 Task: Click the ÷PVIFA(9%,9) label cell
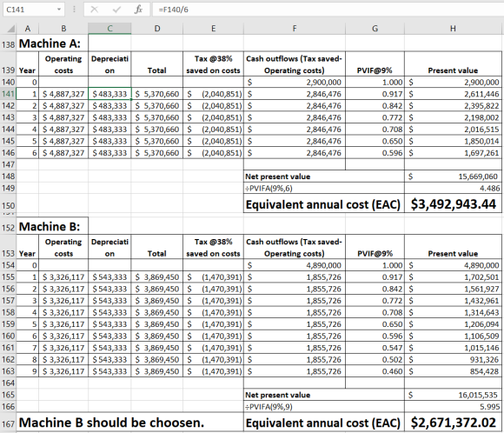[324, 407]
